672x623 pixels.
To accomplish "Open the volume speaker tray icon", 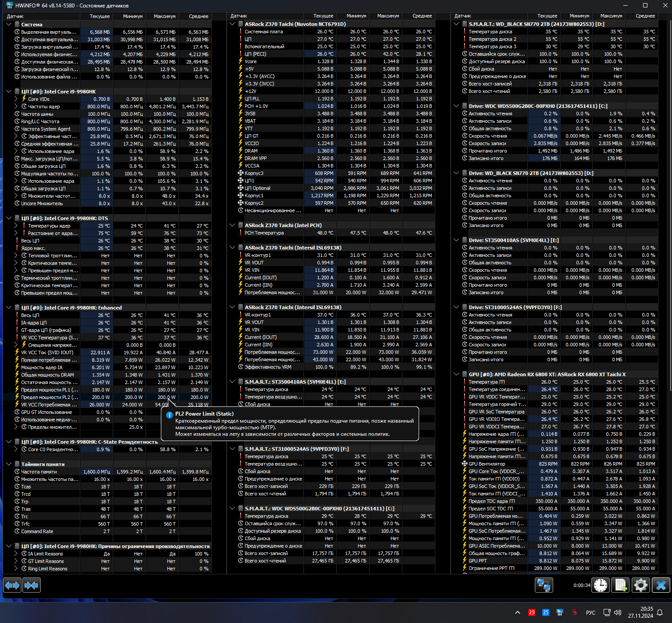I will click(x=618, y=612).
